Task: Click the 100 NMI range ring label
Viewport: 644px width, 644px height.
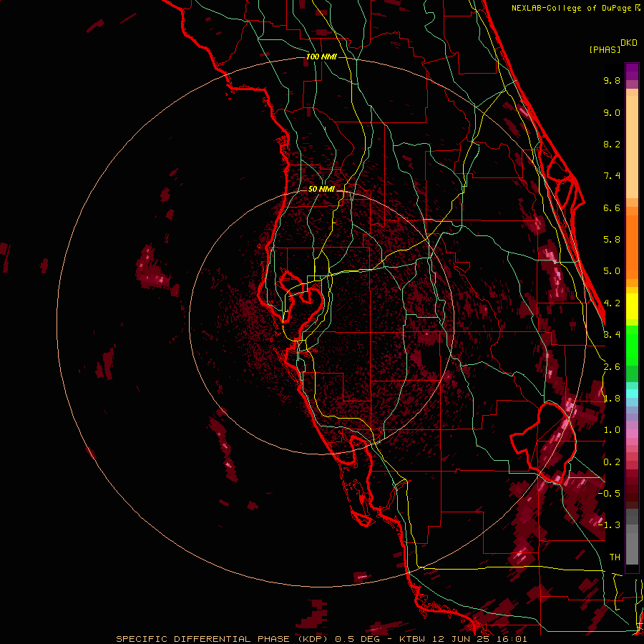Action: click(321, 57)
